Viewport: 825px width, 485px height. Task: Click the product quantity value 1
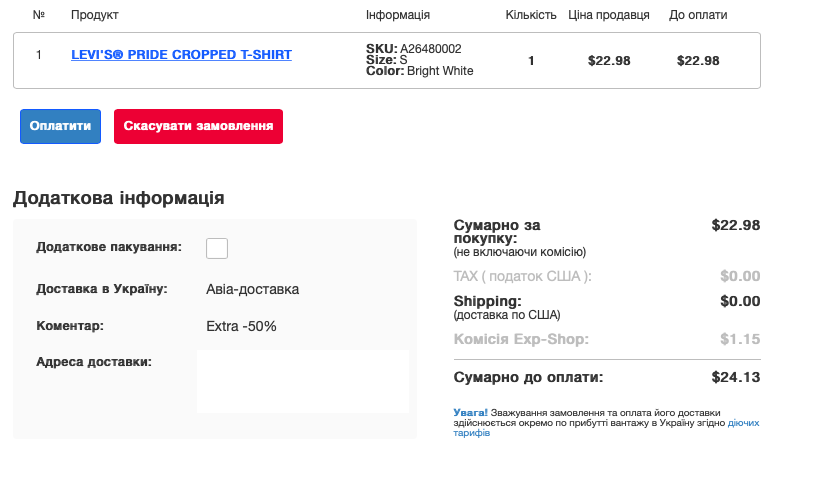[x=531, y=60]
